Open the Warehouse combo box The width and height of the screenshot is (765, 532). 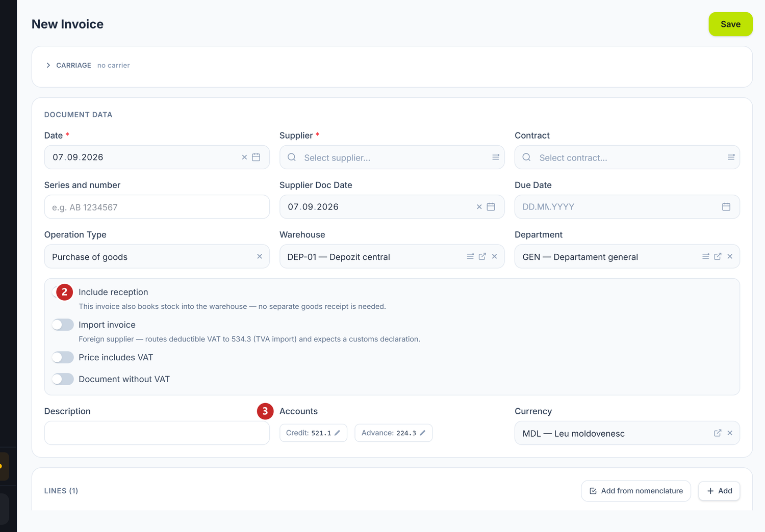[392, 256]
